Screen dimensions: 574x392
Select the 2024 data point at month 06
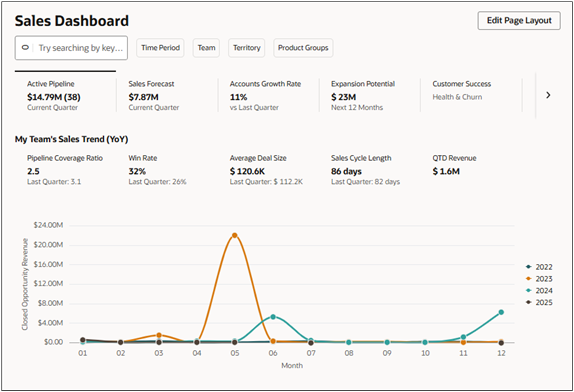tap(273, 317)
